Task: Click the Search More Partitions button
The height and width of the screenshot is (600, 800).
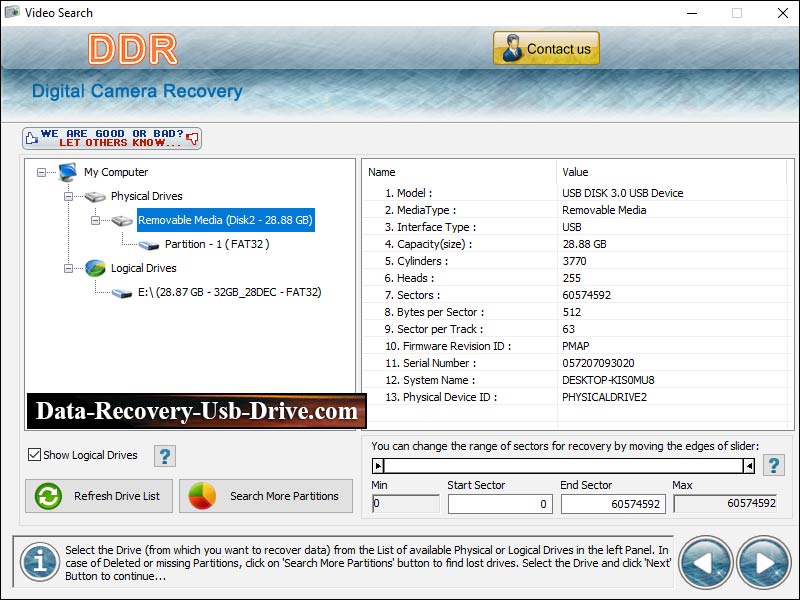Action: click(266, 496)
